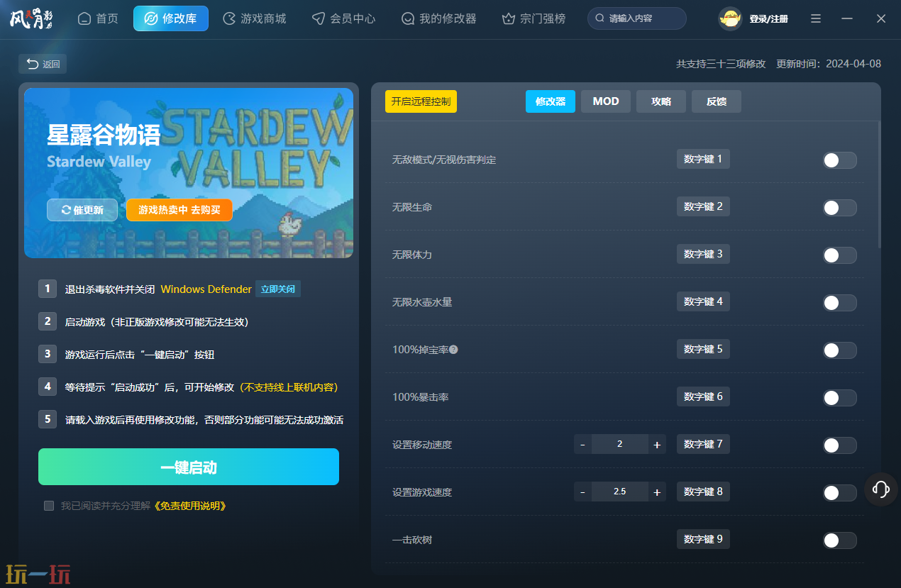Click 一键启动 button
This screenshot has width=901, height=588.
[189, 467]
